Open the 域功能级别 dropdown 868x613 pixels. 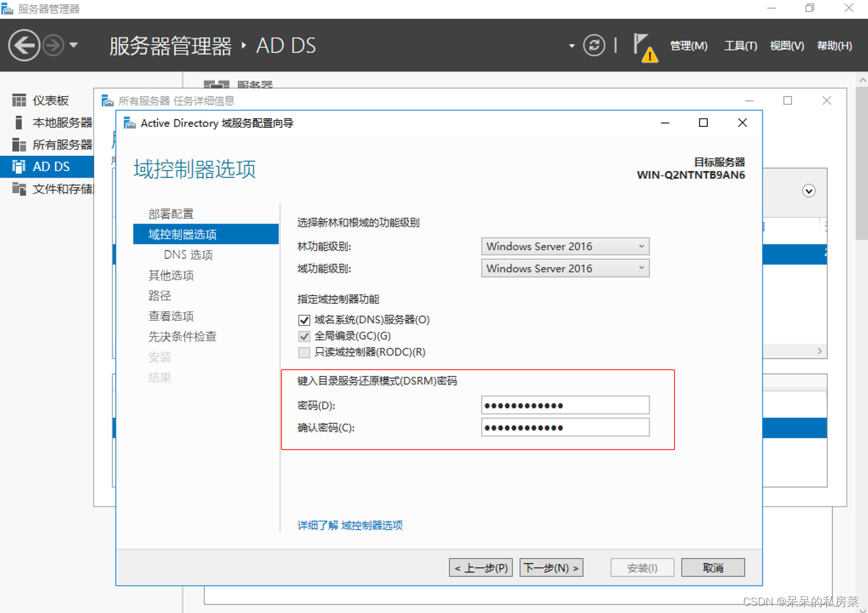(565, 268)
